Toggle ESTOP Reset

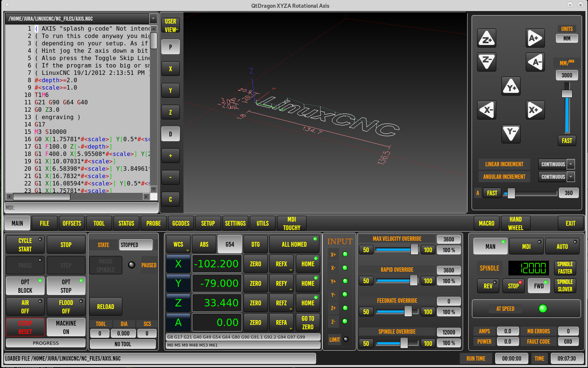25,327
